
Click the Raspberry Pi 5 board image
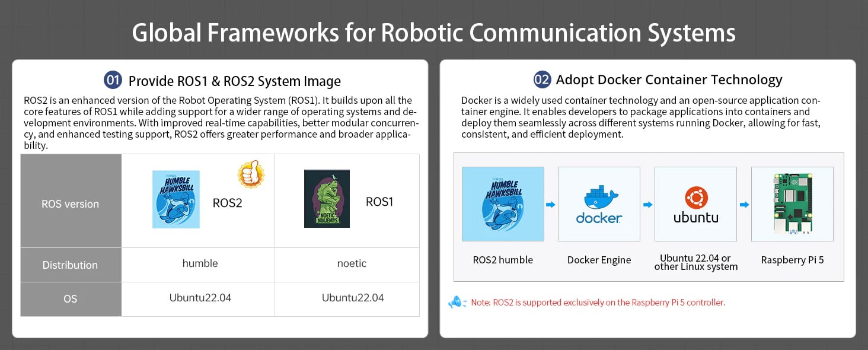pos(792,204)
